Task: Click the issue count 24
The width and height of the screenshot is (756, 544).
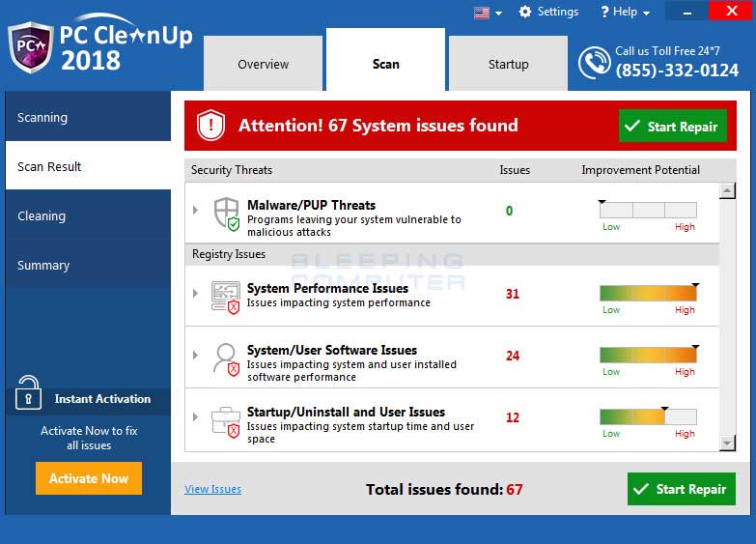Action: (513, 356)
